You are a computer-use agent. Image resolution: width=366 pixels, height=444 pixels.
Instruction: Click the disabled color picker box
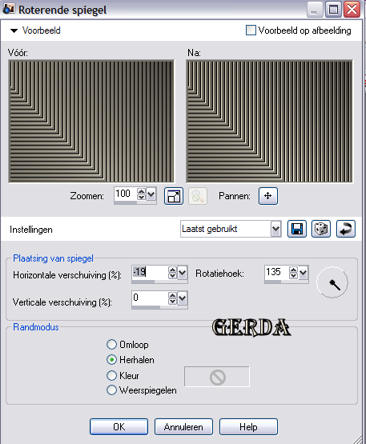click(217, 377)
